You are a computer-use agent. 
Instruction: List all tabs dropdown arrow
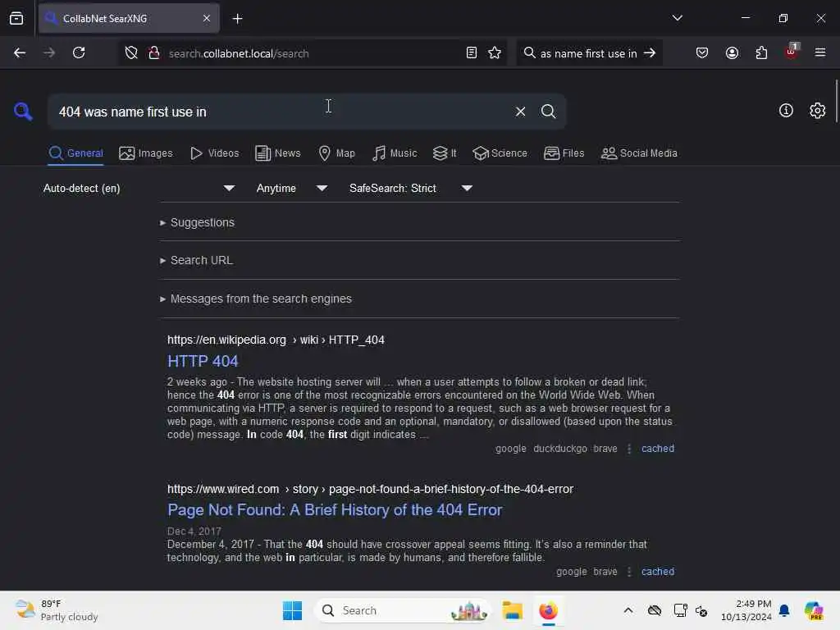[677, 18]
